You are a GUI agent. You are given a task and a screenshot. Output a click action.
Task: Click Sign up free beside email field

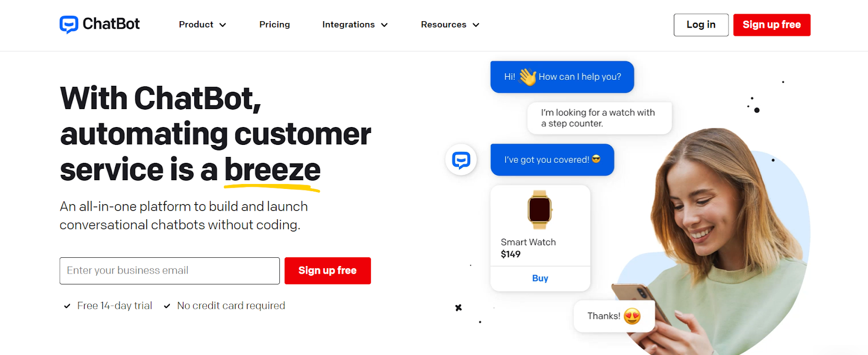tap(328, 271)
